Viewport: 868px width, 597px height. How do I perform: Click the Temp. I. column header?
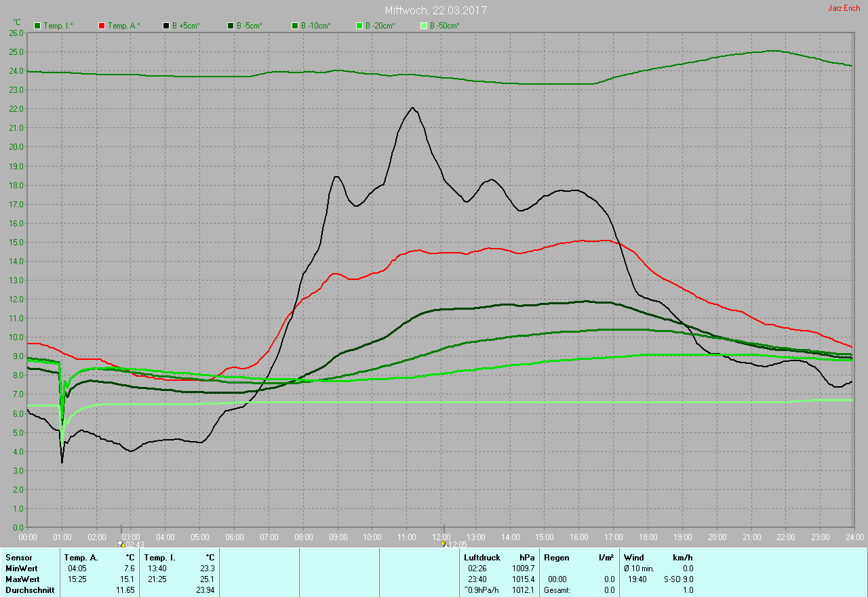[x=159, y=558]
